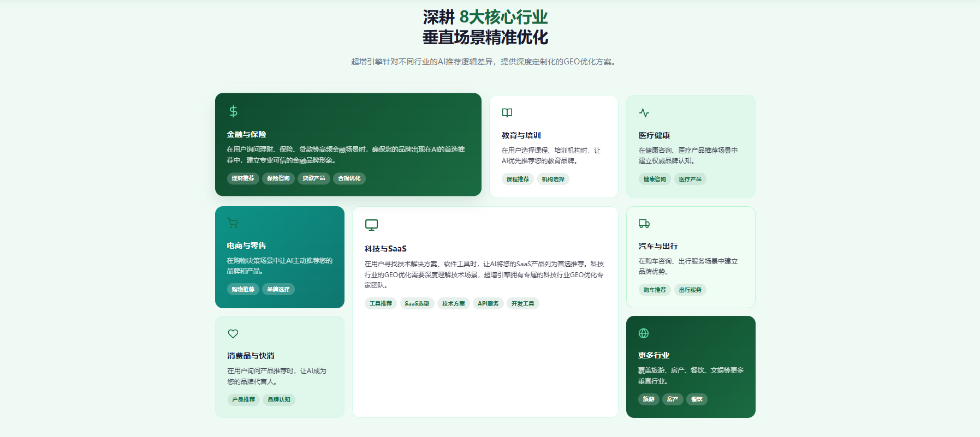Click description text 在用户寻找技术解决方案
Viewport: 980px width, 437px height.
point(484,274)
